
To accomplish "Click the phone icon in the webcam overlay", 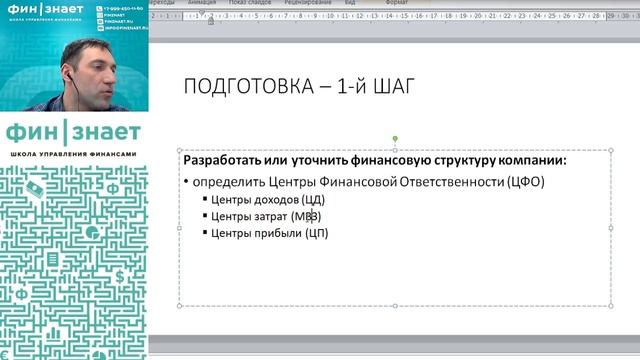I will click(99, 8).
